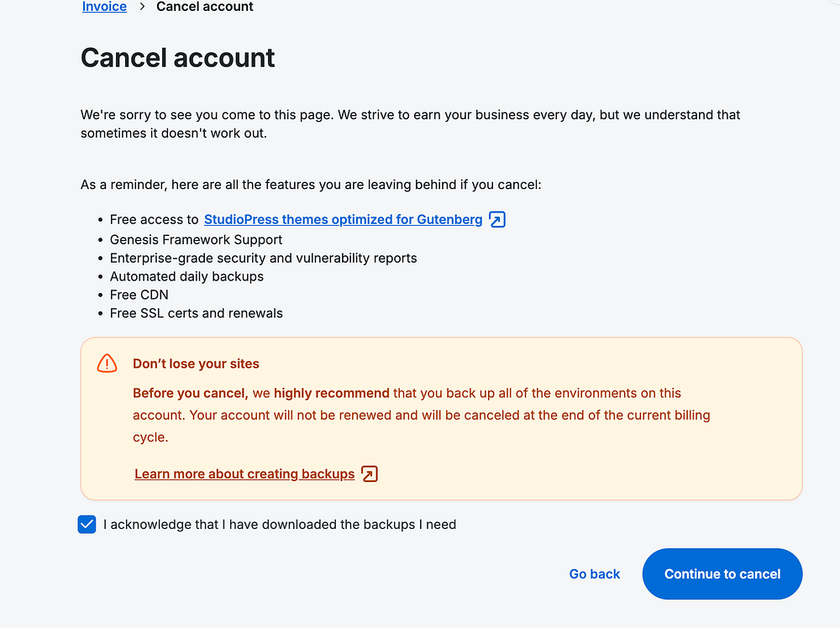The height and width of the screenshot is (628, 840).
Task: Select the Cancel account breadcrumb item
Action: click(205, 7)
